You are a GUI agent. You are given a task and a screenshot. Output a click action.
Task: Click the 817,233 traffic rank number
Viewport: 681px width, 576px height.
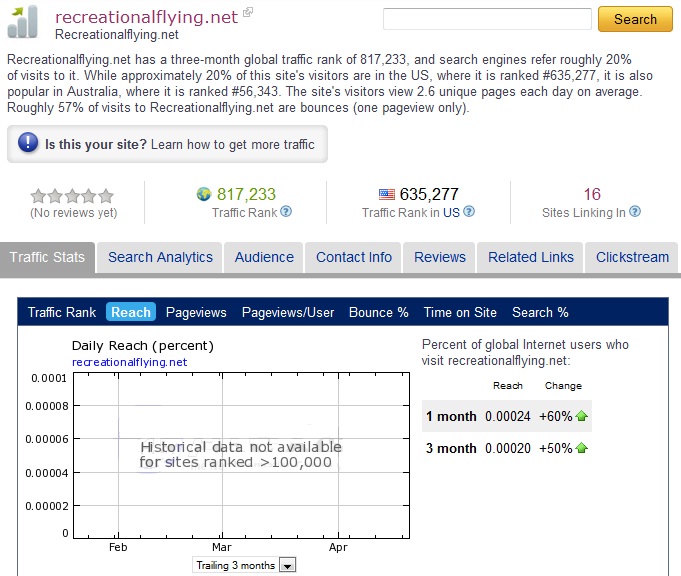246,194
